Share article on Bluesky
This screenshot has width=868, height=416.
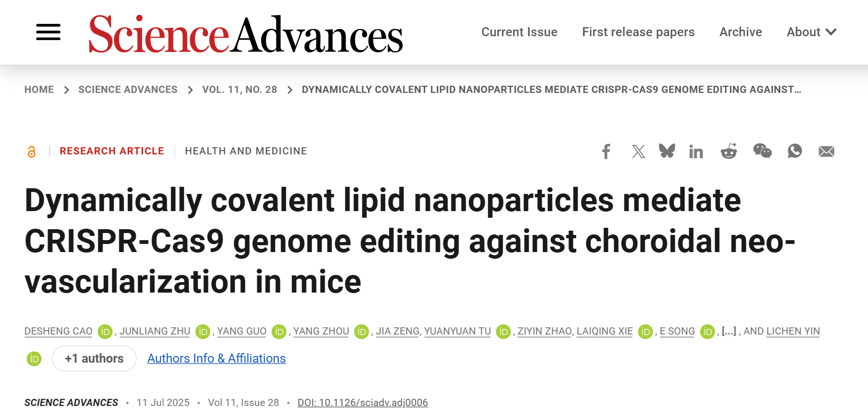click(667, 151)
